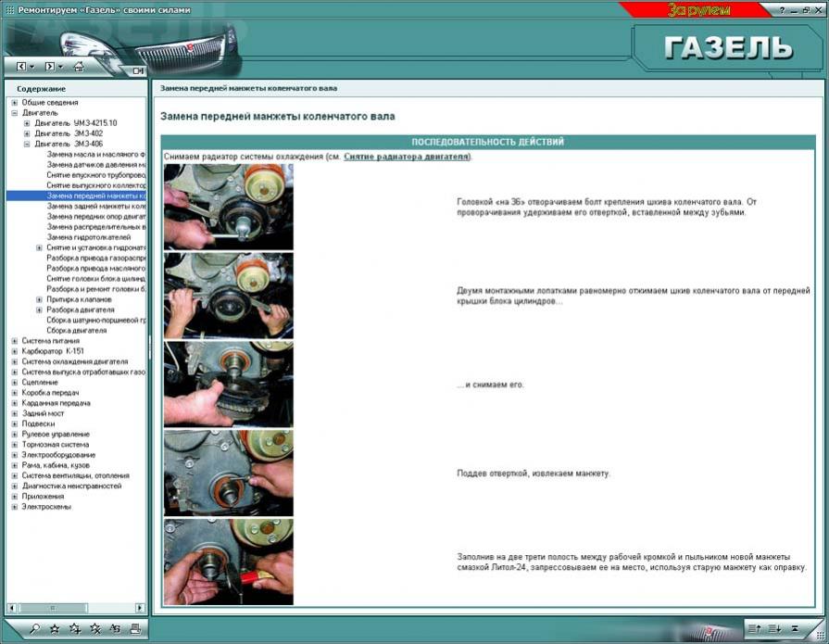The width and height of the screenshot is (829, 644).
Task: Click the text '... и снимаем его.'
Action: coord(490,385)
